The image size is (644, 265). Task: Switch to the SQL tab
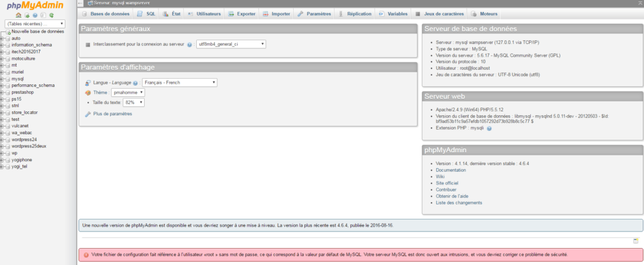(146, 14)
